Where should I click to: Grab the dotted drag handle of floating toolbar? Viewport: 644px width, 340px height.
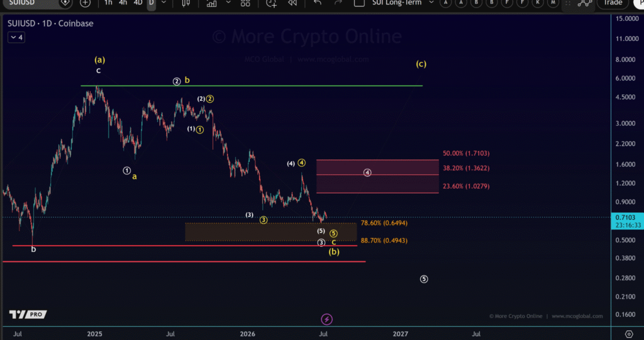(x=568, y=3)
